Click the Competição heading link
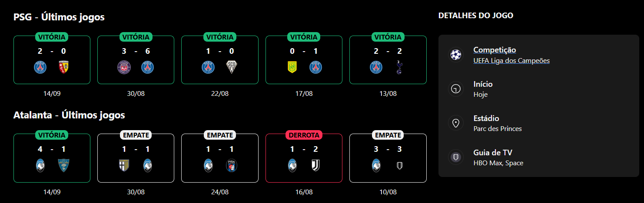644x203 pixels. click(495, 50)
